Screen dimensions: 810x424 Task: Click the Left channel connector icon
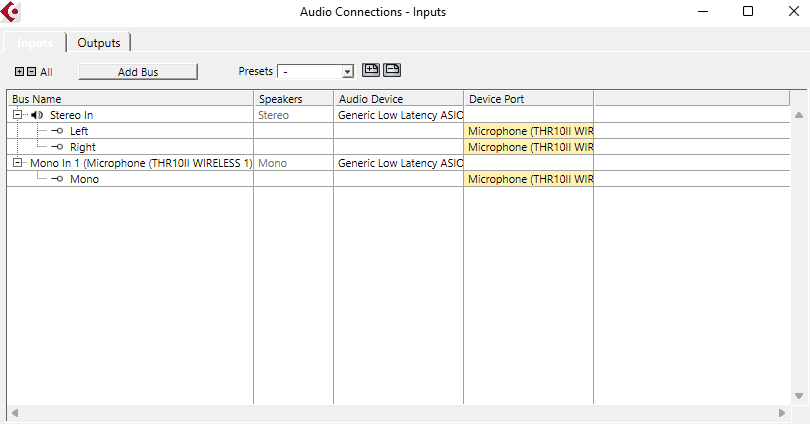pos(58,131)
